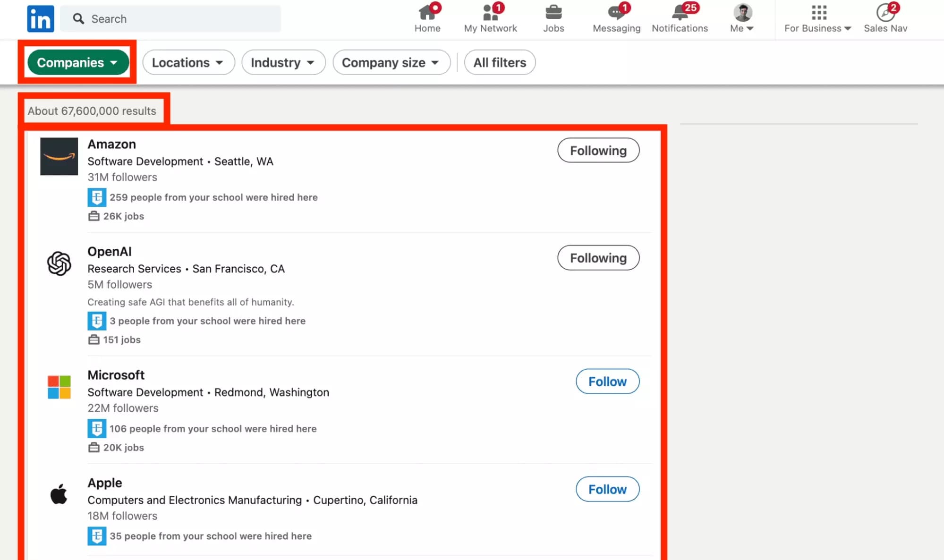Click the Companies filter pill
This screenshot has width=944, height=560.
click(x=77, y=62)
